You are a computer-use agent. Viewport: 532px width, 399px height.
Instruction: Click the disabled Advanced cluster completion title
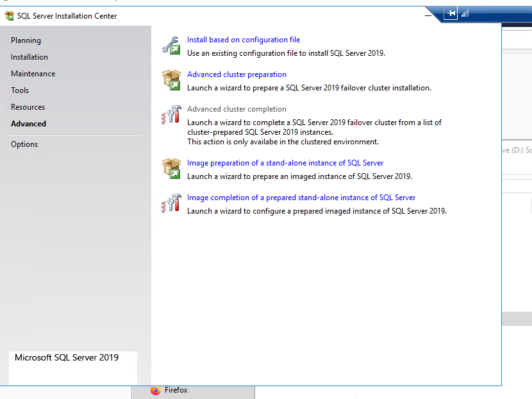pyautogui.click(x=237, y=109)
